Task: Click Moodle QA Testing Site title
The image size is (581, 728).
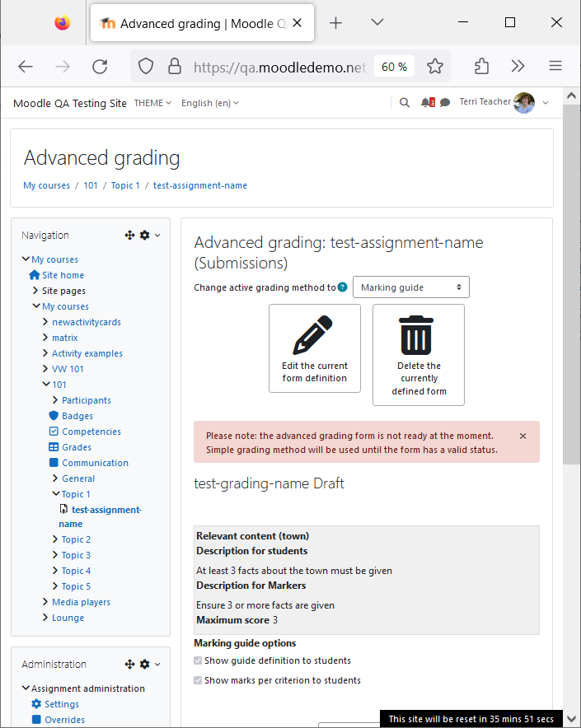Action: pyautogui.click(x=70, y=103)
